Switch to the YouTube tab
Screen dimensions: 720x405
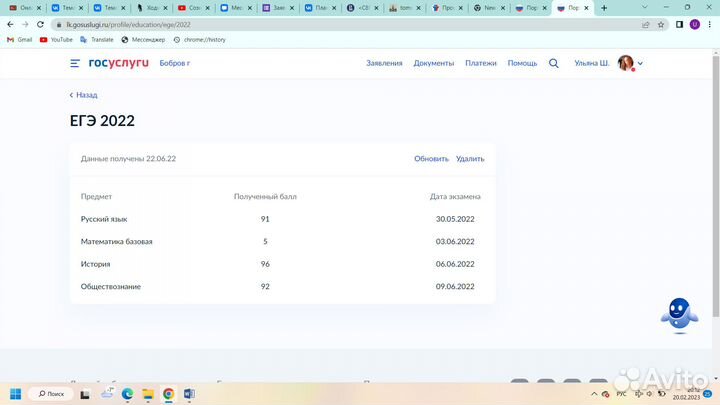[194, 8]
